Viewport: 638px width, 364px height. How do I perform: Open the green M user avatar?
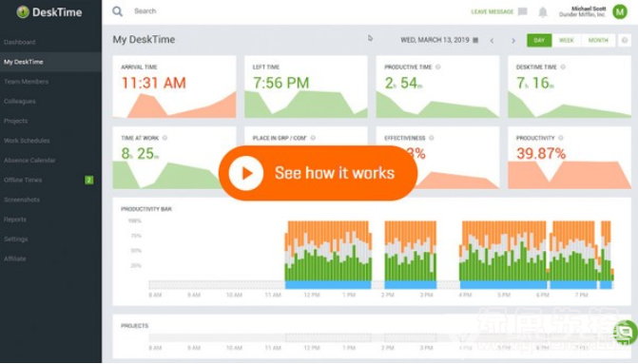coord(620,11)
